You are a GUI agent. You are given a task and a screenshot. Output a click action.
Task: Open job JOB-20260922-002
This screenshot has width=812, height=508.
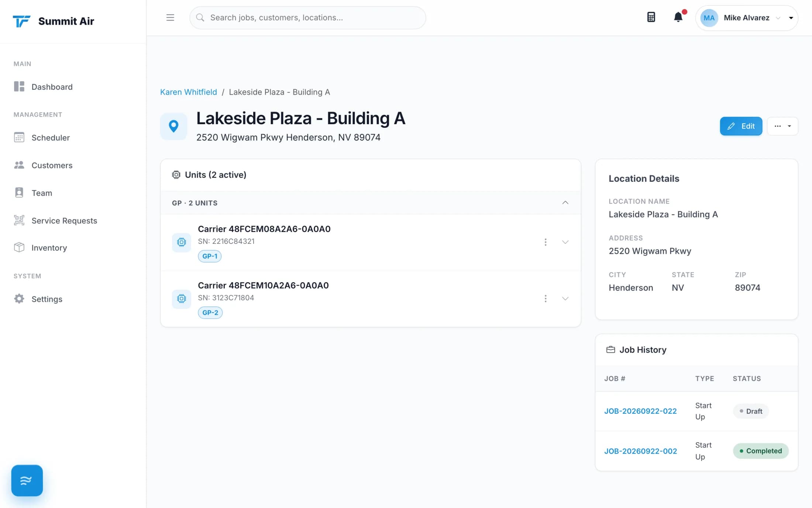[x=640, y=451]
